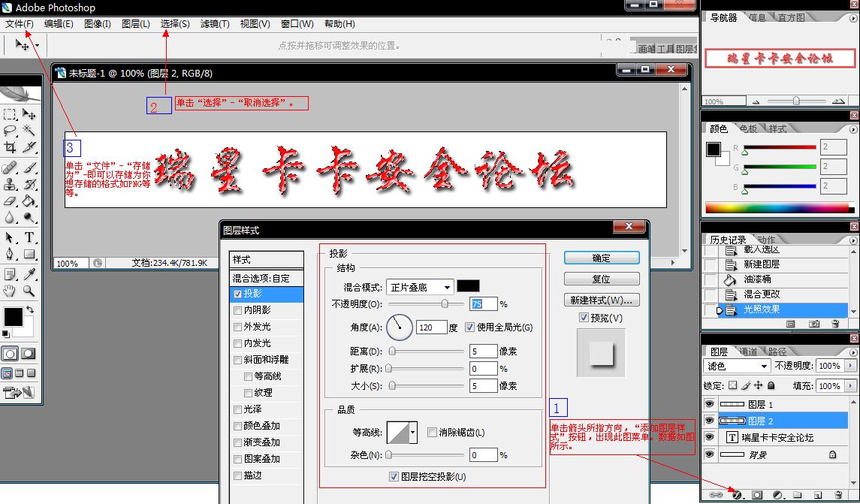Hide the 背景 layer eye icon
Screen dimensions: 860x504
[709, 454]
